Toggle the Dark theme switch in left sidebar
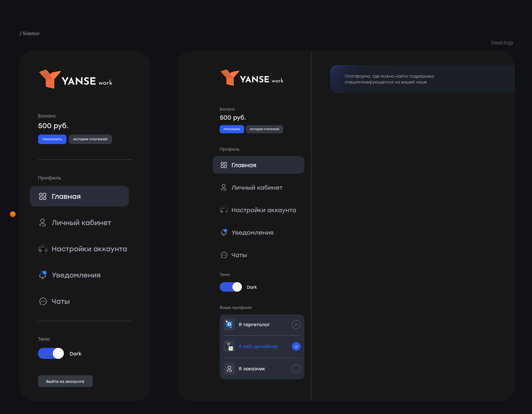The height and width of the screenshot is (414, 532). click(x=51, y=353)
